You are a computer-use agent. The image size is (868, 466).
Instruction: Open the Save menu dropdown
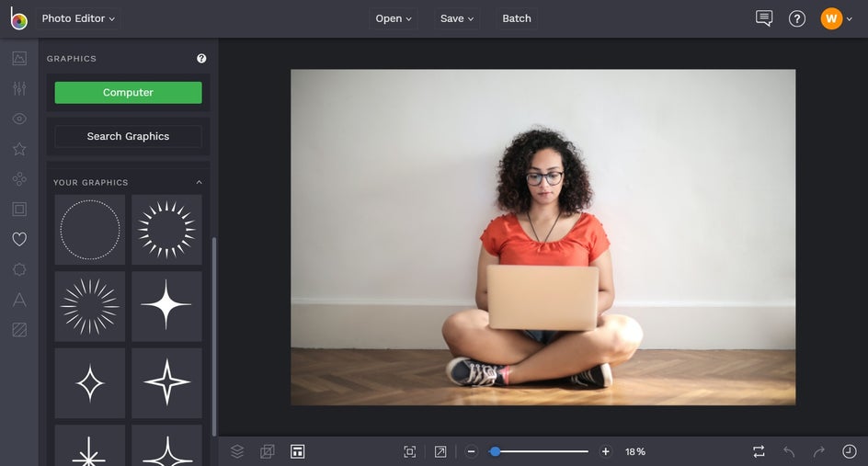(457, 18)
